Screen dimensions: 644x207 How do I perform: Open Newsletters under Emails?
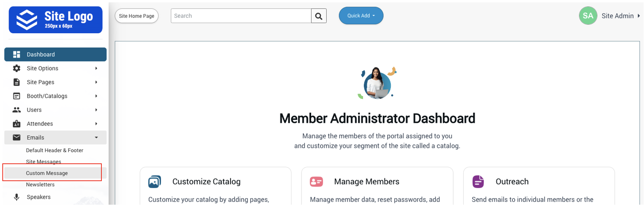(x=40, y=185)
